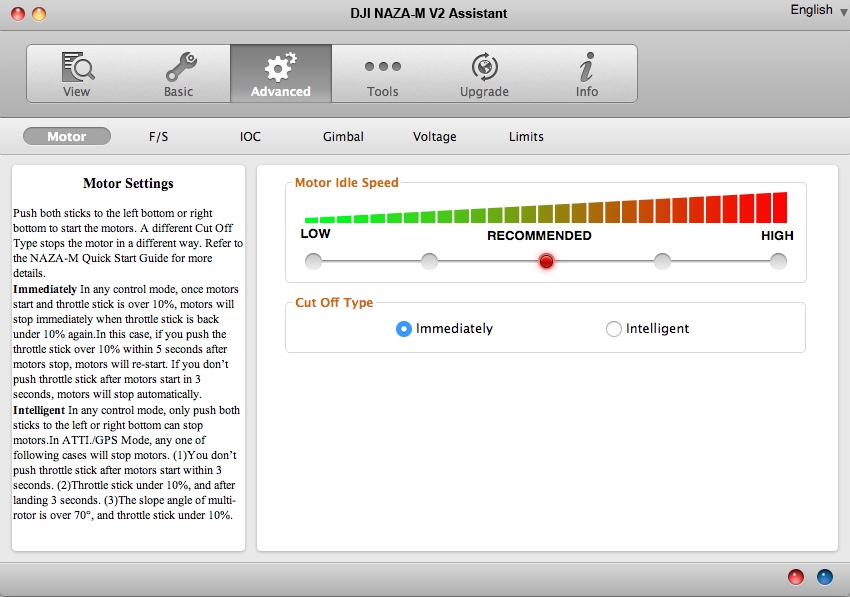Image resolution: width=850 pixels, height=597 pixels.
Task: Click the LOW label text
Action: 315,234
